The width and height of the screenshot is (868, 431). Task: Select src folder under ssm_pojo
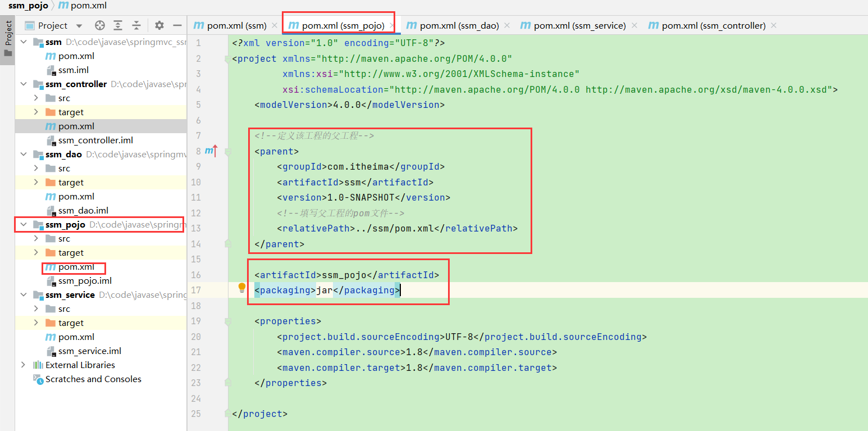pos(64,239)
